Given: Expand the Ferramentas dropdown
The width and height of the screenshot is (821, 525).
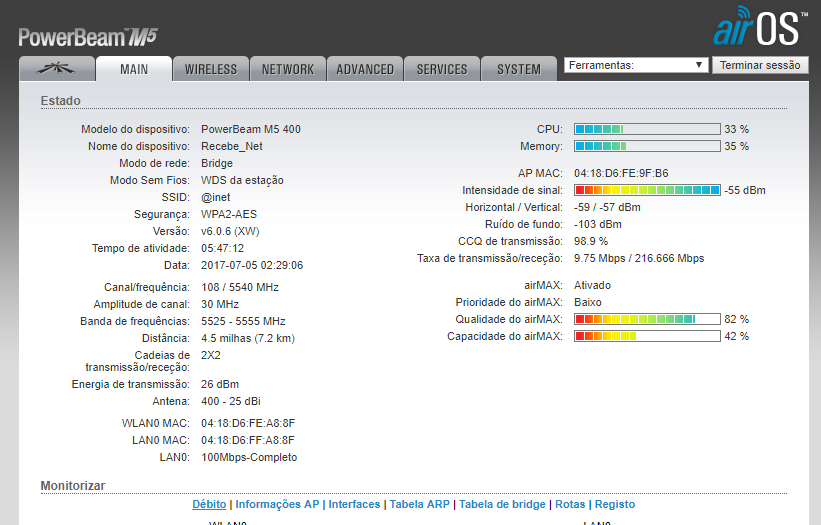Looking at the screenshot, I should [x=636, y=65].
